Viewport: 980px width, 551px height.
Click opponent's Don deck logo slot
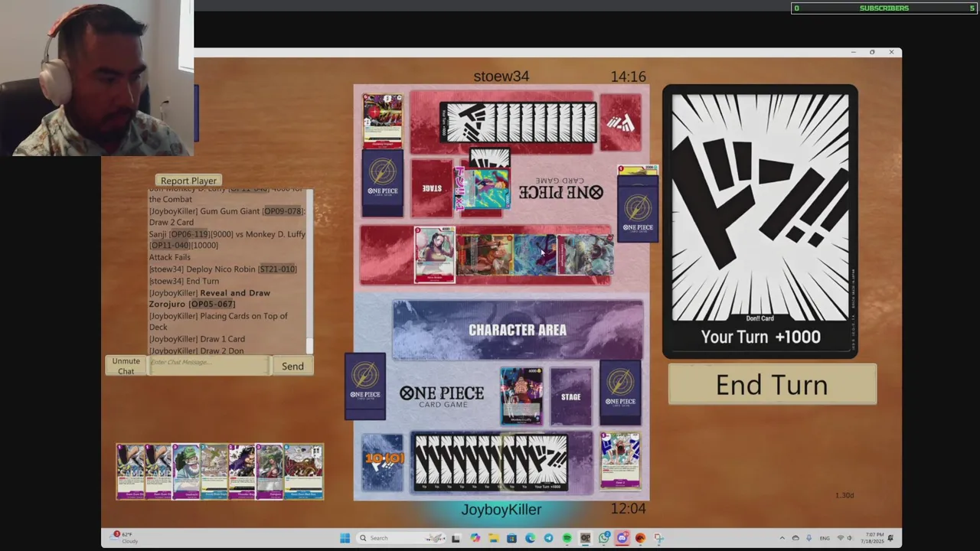pyautogui.click(x=620, y=122)
